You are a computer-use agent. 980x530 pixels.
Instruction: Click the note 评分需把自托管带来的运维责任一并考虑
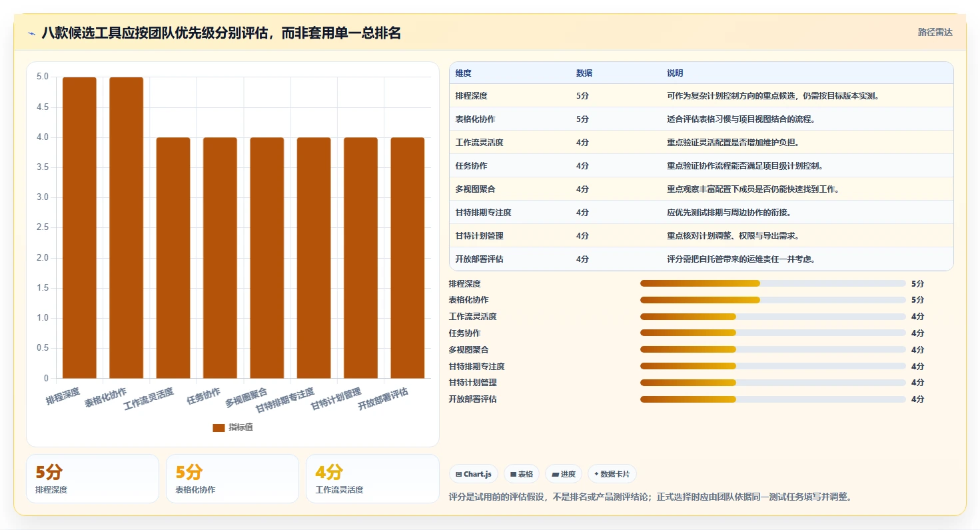(x=741, y=259)
